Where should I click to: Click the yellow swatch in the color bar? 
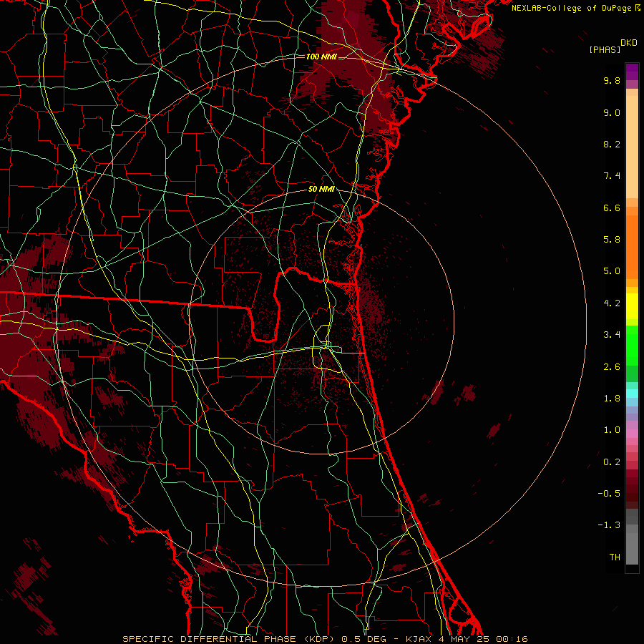tap(632, 306)
